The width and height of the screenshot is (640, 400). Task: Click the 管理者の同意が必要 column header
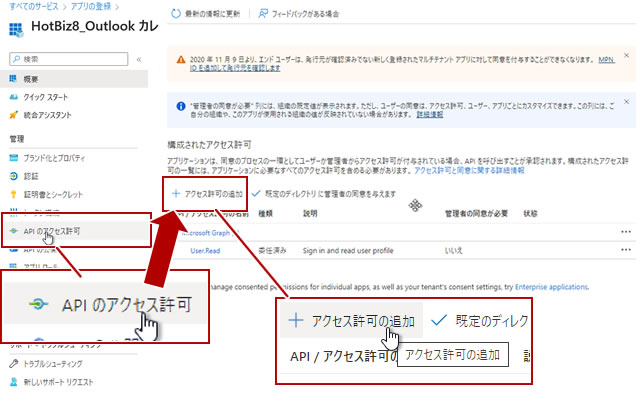[476, 213]
